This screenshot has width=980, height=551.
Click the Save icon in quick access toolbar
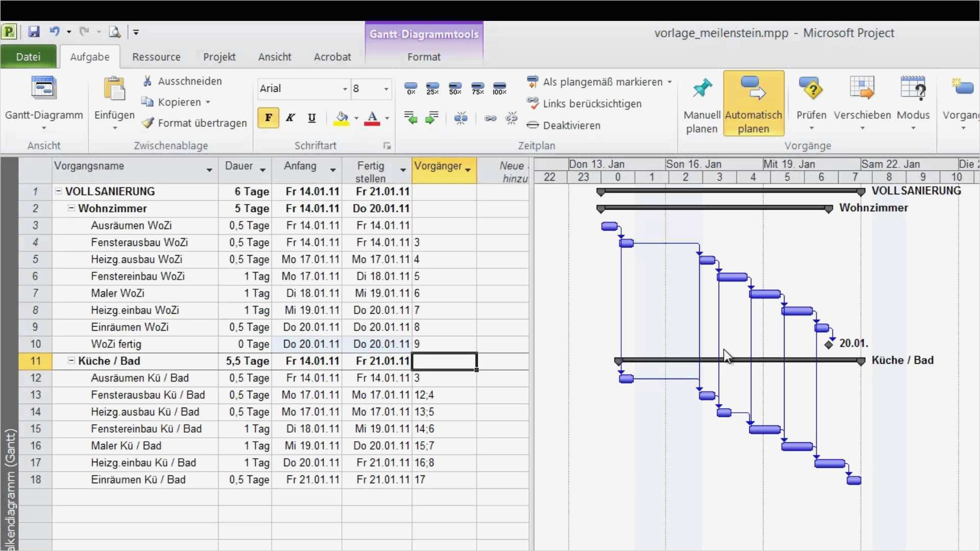tap(34, 32)
